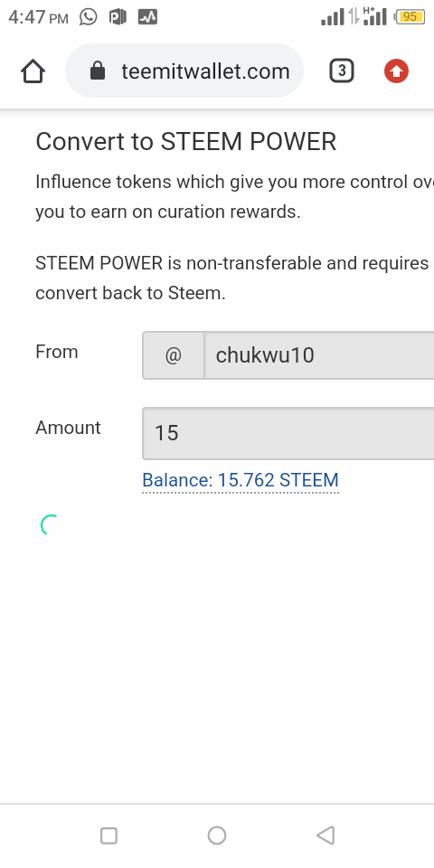This screenshot has height=868, width=434.
Task: Tap the browser home icon
Action: pyautogui.click(x=33, y=71)
